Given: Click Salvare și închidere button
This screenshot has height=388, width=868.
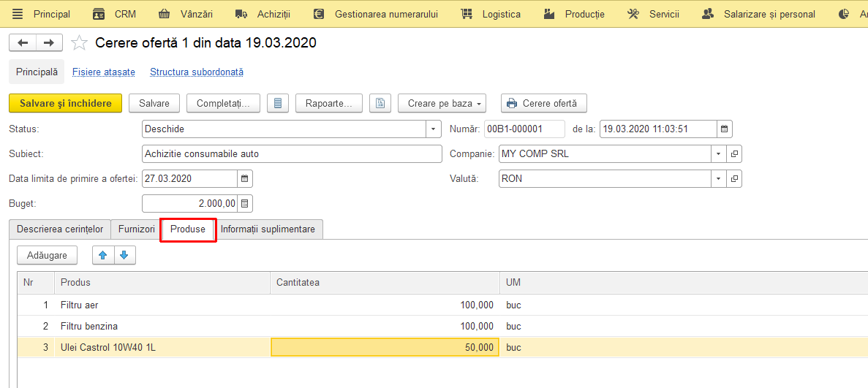Looking at the screenshot, I should pyautogui.click(x=65, y=103).
